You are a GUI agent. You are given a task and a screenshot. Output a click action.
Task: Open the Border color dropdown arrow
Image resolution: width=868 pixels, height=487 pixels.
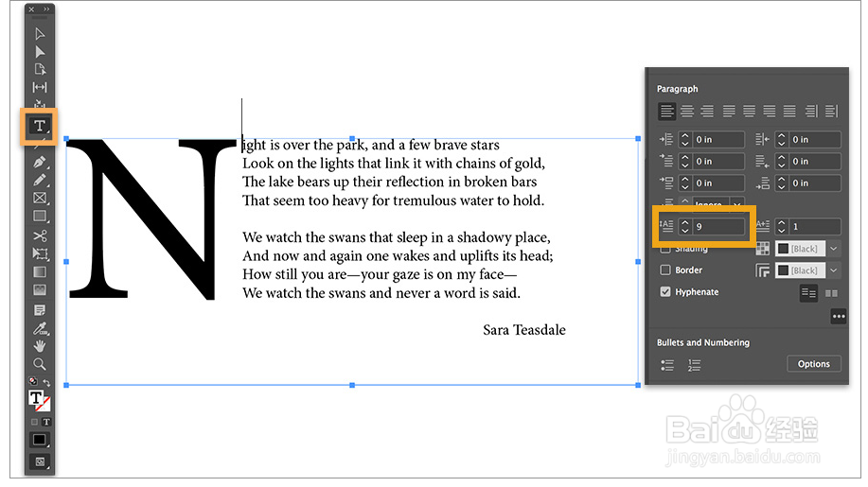pos(833,270)
